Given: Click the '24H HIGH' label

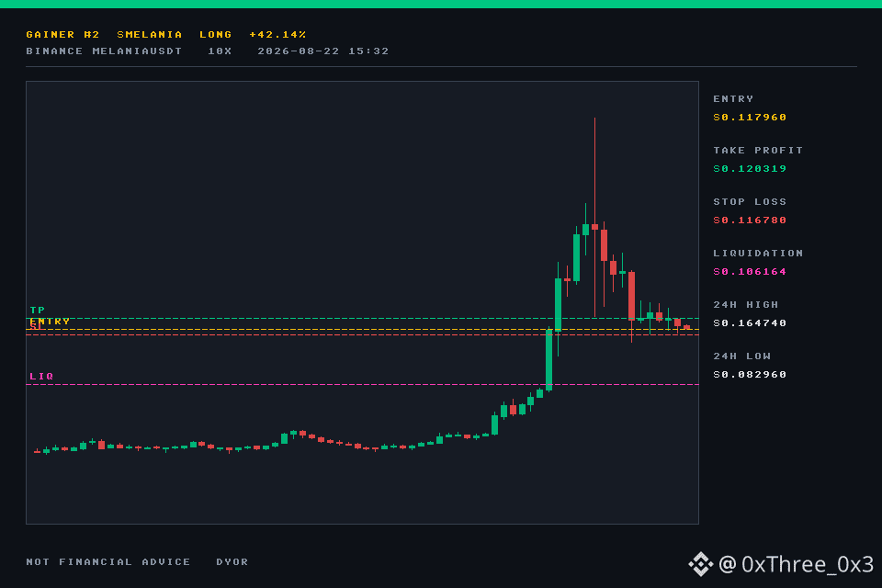Looking at the screenshot, I should tap(746, 304).
